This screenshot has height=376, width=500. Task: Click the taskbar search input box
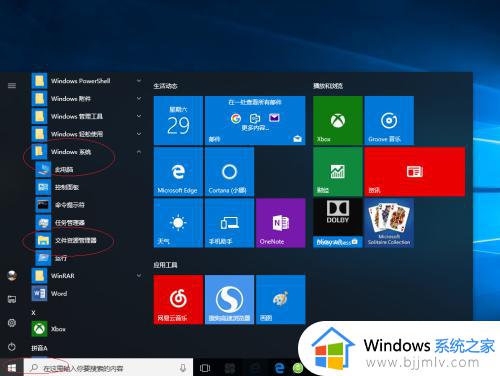[x=108, y=368]
